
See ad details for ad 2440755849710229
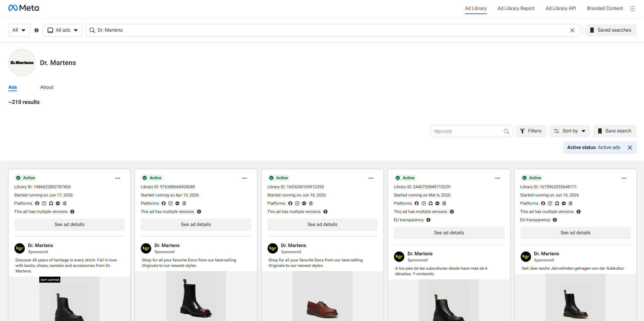[x=449, y=233]
